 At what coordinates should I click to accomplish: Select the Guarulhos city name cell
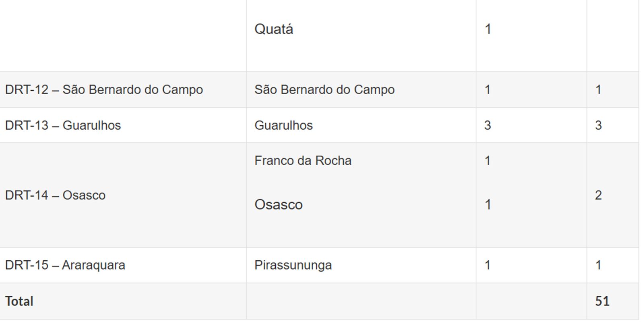[x=283, y=125]
